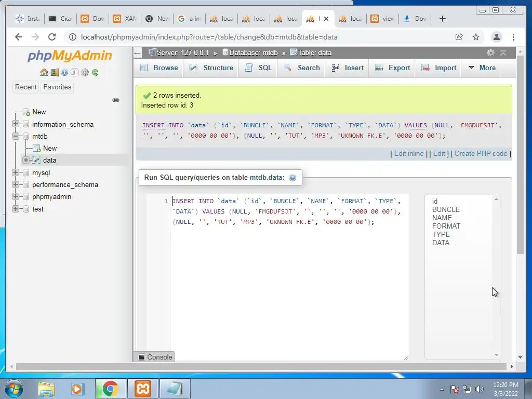Viewport: 532px width, 399px height.
Task: Expand the data table node
Action: click(x=26, y=160)
